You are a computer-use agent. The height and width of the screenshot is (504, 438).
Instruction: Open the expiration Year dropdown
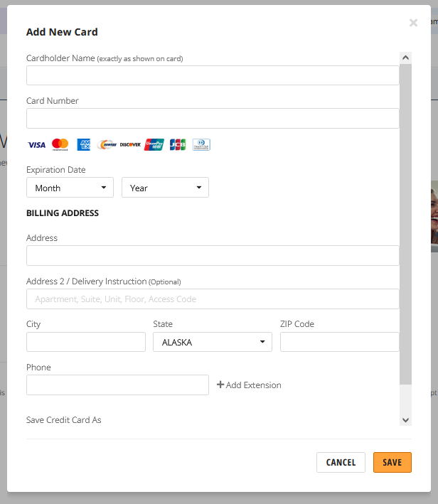coord(165,188)
